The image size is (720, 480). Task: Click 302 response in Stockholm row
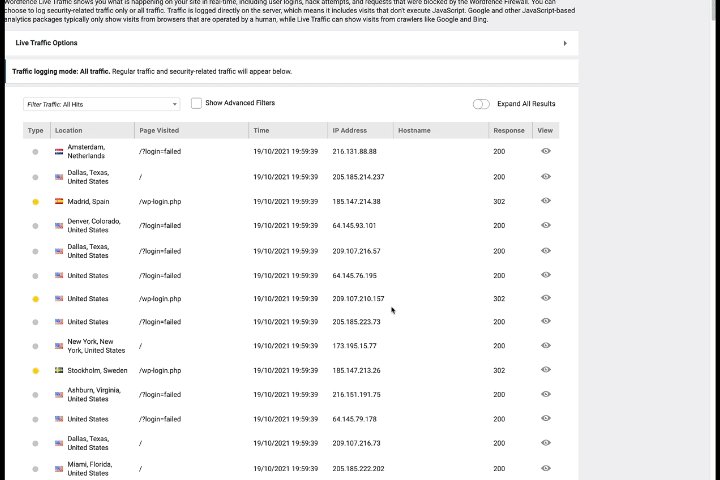click(499, 370)
